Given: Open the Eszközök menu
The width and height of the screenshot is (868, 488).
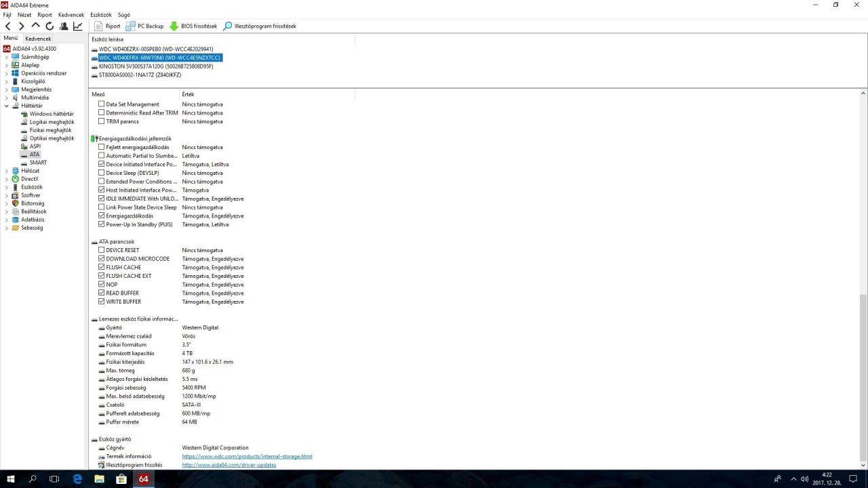Looking at the screenshot, I should [102, 14].
